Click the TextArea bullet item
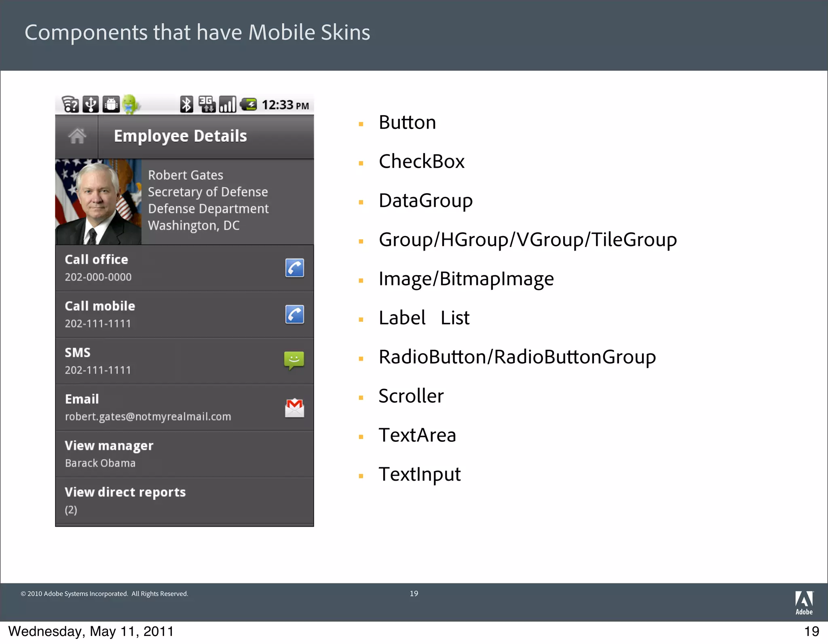Viewport: 828px width, 644px height. tap(417, 435)
